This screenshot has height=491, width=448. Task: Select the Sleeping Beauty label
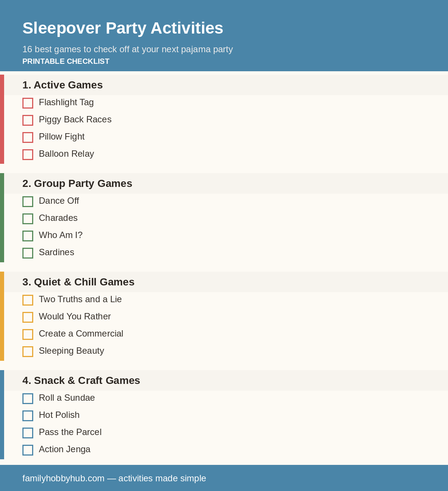pyautogui.click(x=71, y=351)
